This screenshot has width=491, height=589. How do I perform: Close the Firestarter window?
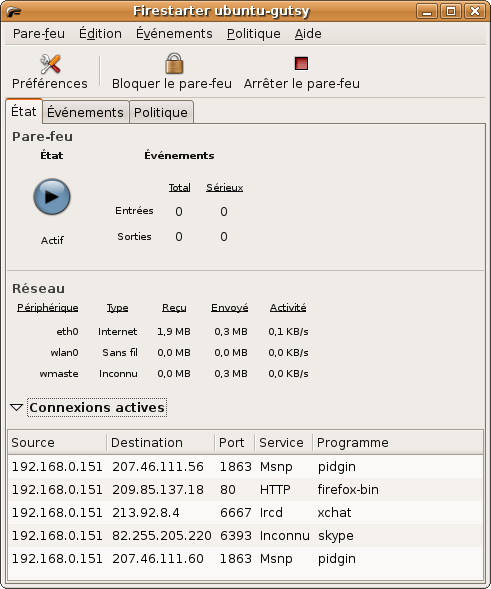475,11
